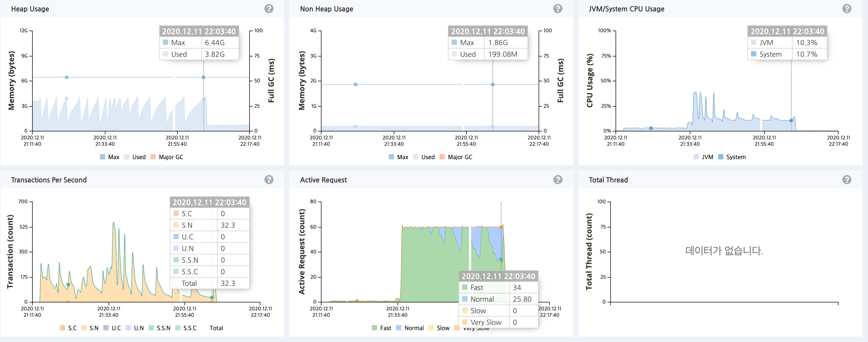Click the Active Request help icon
Screen dimensions: 868x342
(x=558, y=180)
